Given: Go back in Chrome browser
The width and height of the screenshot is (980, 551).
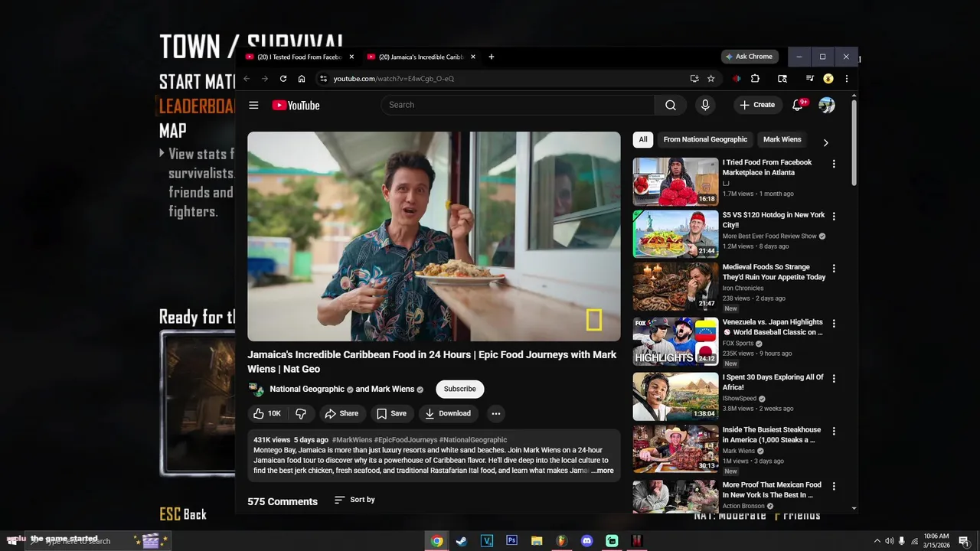Looking at the screenshot, I should click(247, 78).
